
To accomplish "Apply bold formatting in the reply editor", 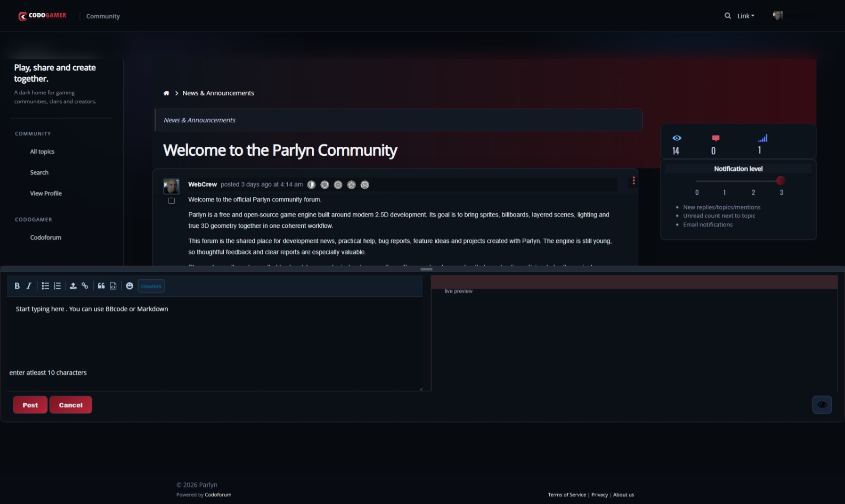I will pyautogui.click(x=17, y=286).
